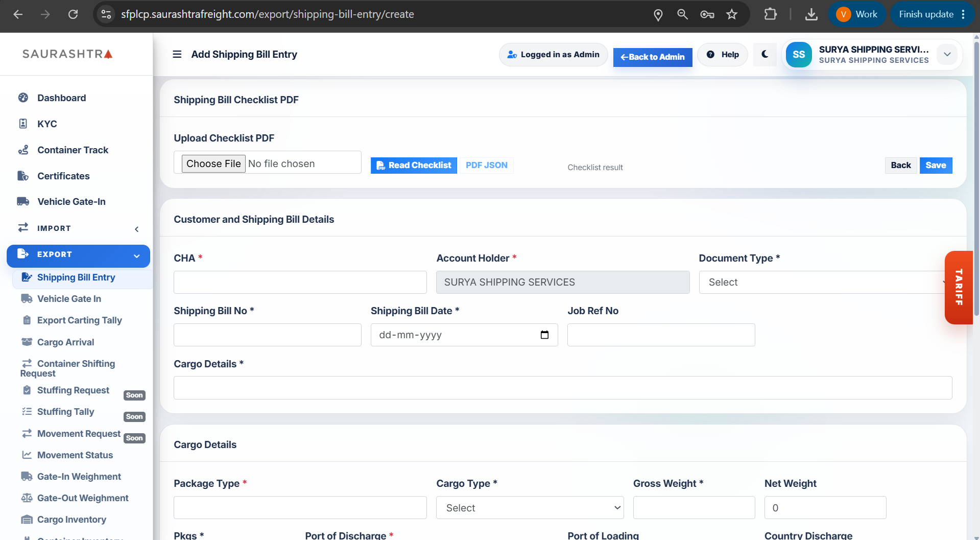Click location pin icon in address bar

pos(658,15)
